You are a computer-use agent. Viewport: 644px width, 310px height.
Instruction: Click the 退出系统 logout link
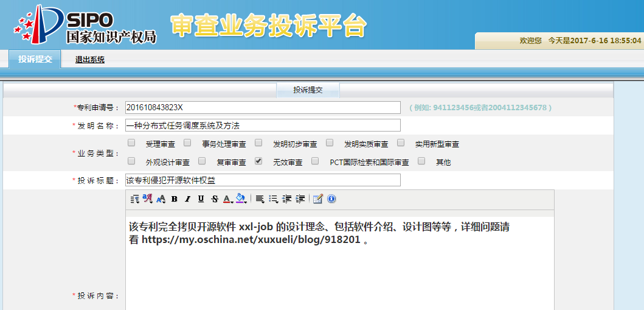tap(90, 60)
